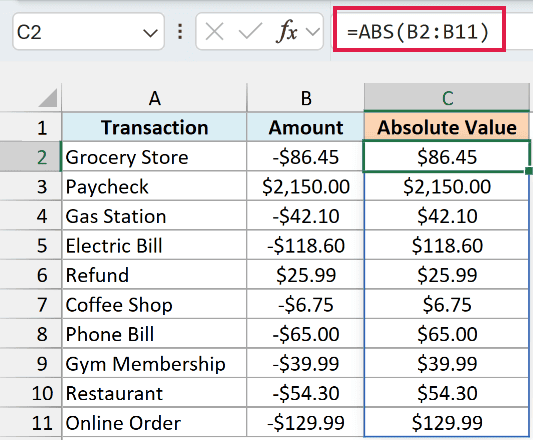Image resolution: width=533 pixels, height=440 pixels.
Task: Click the -$54.30 amount cell
Action: coord(306,393)
